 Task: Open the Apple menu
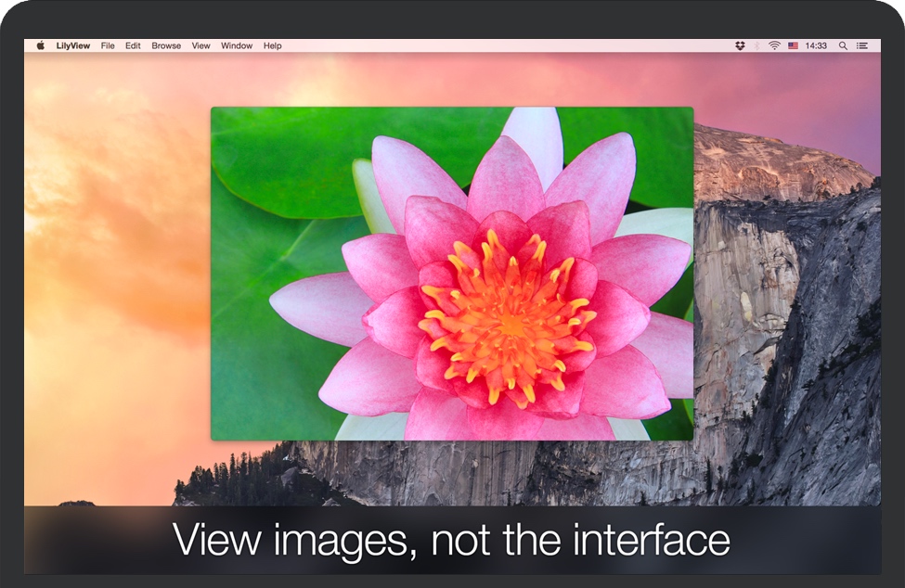coord(40,45)
